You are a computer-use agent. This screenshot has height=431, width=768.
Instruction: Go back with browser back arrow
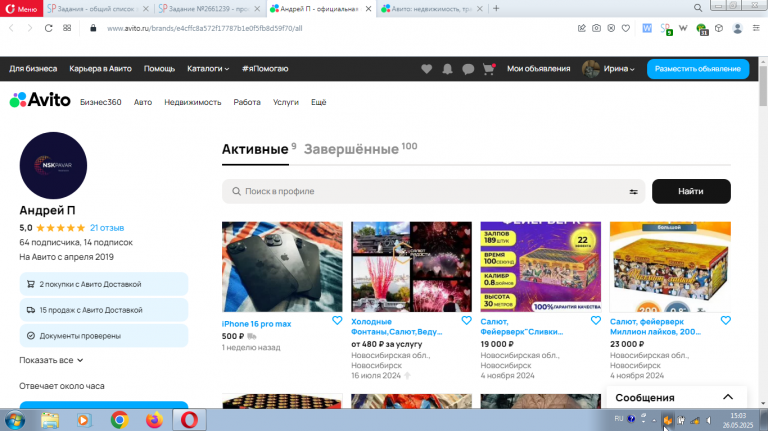point(11,28)
